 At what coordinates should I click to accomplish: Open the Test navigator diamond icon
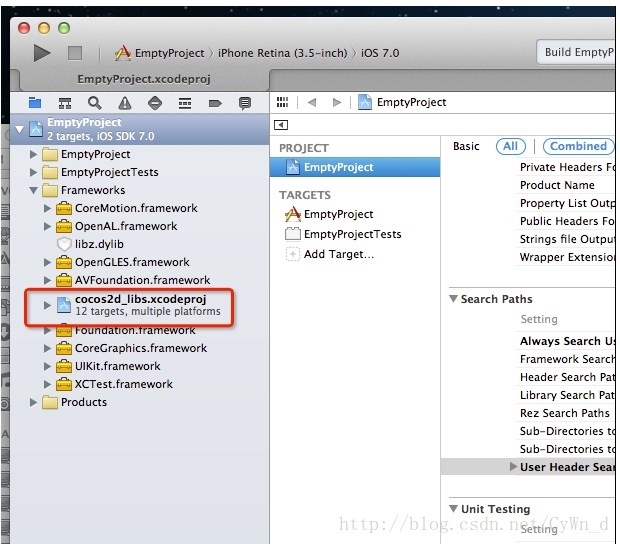155,103
